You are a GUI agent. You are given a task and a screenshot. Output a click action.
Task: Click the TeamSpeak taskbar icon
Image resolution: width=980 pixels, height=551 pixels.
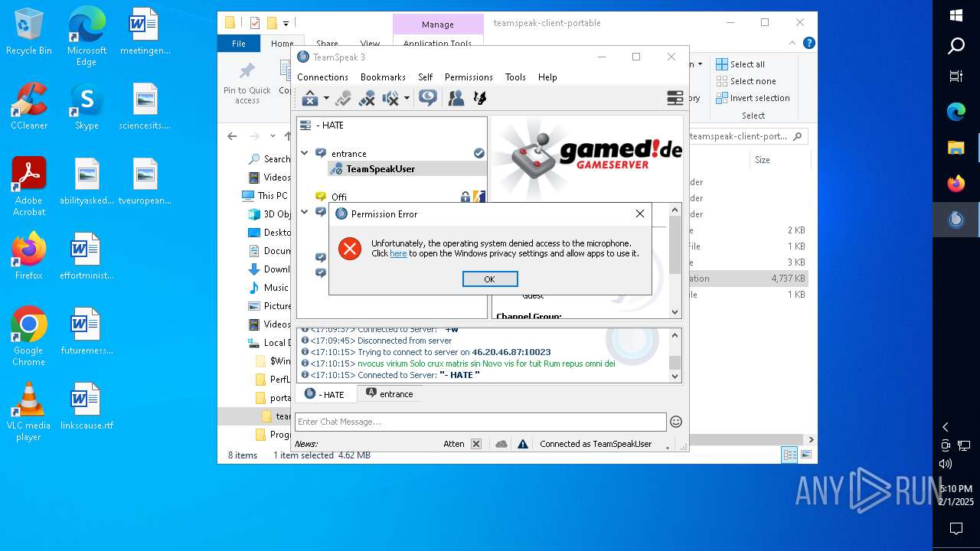click(956, 220)
